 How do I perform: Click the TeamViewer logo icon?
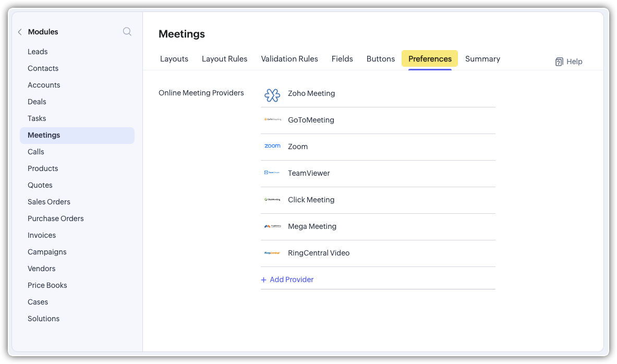(272, 173)
